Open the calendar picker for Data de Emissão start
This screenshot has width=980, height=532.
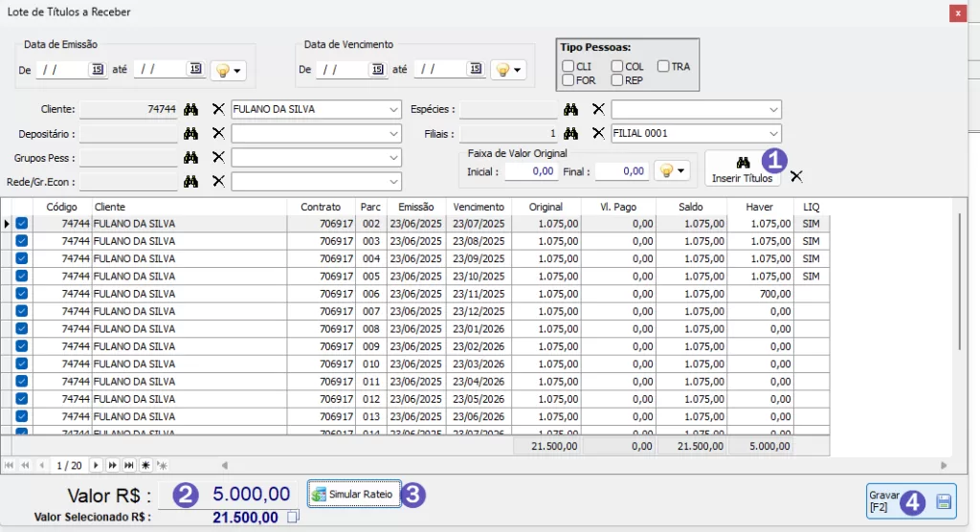(x=98, y=69)
